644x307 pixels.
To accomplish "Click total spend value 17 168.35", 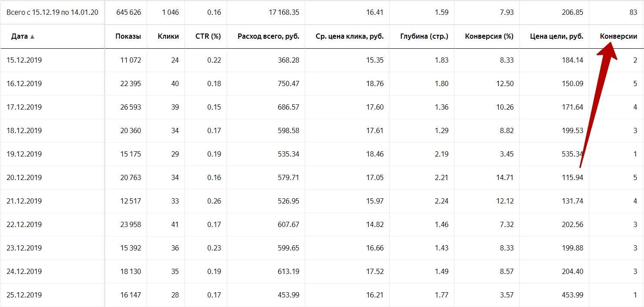I will [x=284, y=12].
